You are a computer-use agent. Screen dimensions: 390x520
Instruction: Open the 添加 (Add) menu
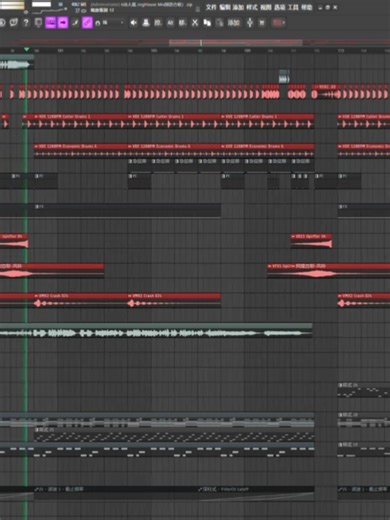pos(238,7)
